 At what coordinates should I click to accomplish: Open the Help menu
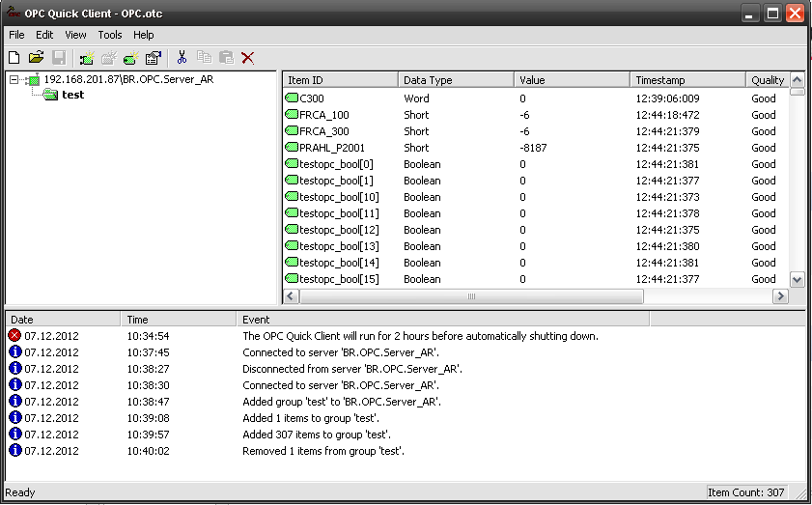tap(144, 35)
